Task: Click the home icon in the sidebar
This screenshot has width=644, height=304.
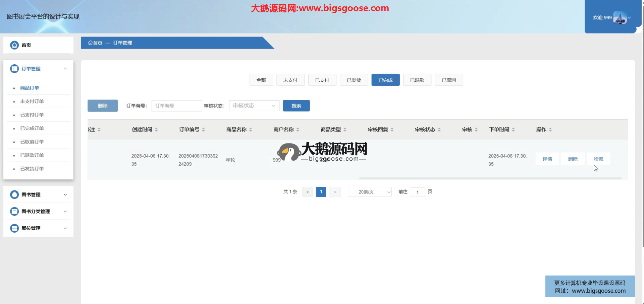Action: (14, 45)
